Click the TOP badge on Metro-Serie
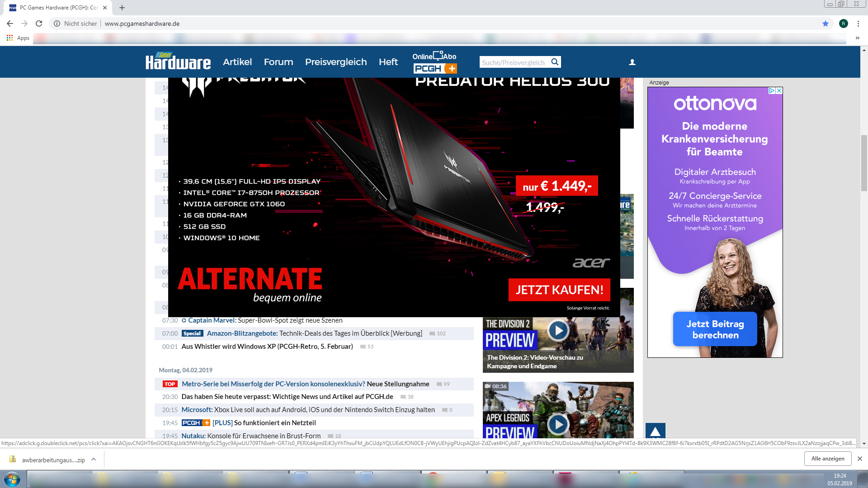The image size is (868, 488). 170,384
